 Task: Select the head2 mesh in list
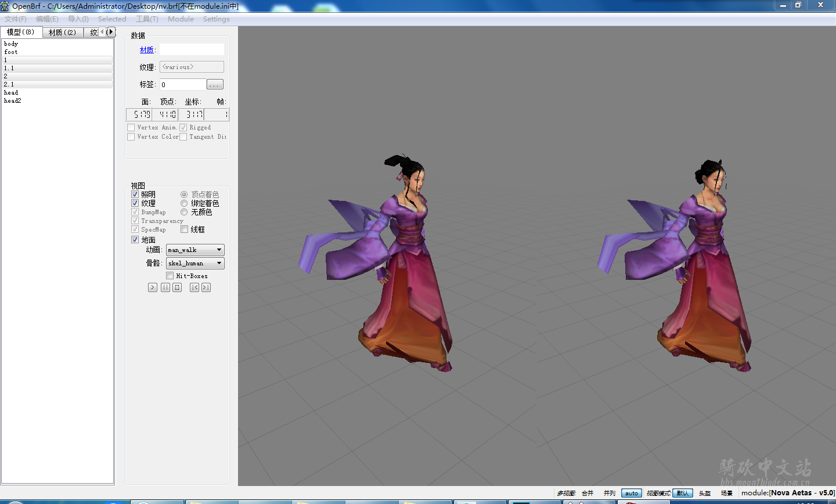click(x=57, y=100)
